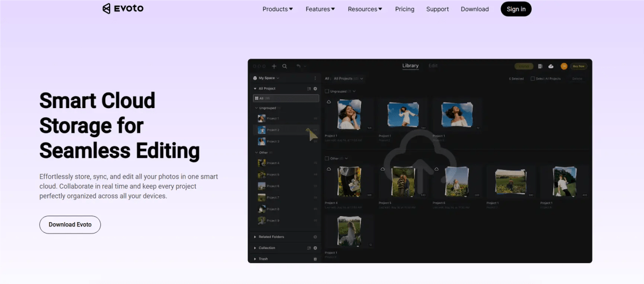Click the cloud icon on the Project 4 grid card
Viewport: 644px width, 284px height.
329,169
